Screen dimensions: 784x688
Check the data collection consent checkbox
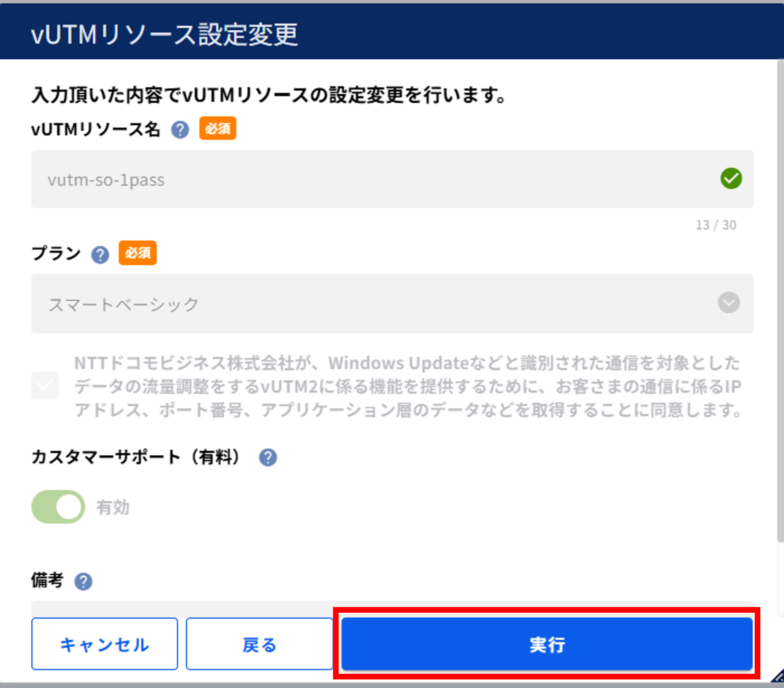point(45,385)
